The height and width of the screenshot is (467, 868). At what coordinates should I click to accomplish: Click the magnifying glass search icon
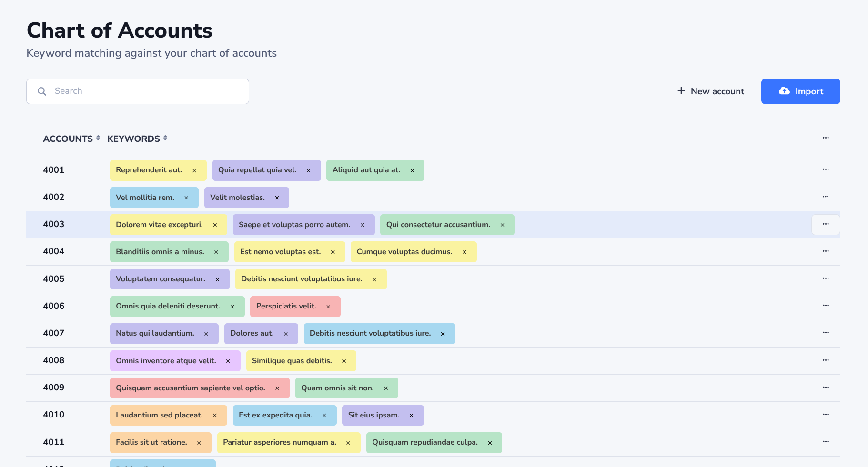pyautogui.click(x=42, y=91)
